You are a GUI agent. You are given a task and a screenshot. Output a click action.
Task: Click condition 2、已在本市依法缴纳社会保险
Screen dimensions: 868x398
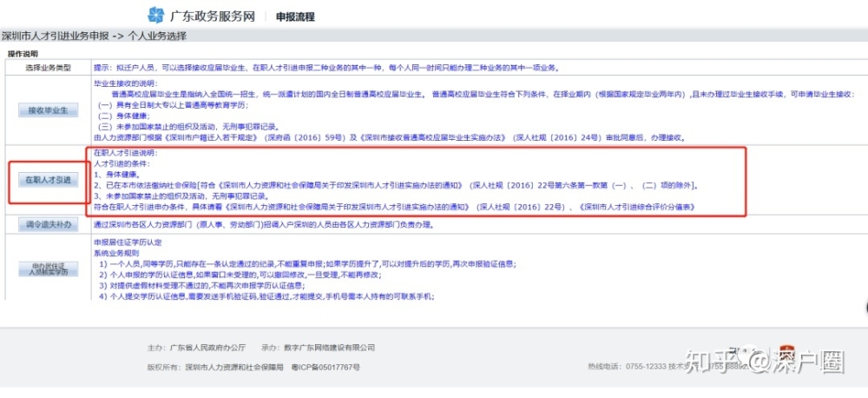pos(396,185)
